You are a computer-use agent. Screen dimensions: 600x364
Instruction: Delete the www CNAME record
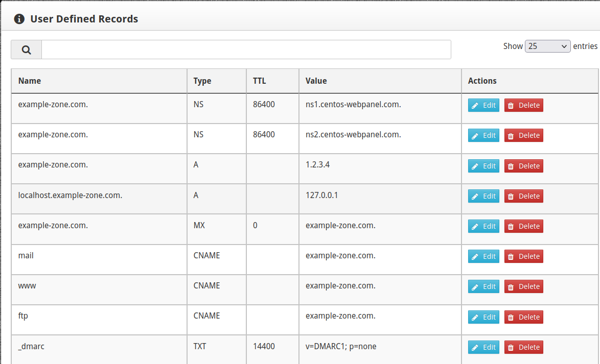click(x=523, y=286)
